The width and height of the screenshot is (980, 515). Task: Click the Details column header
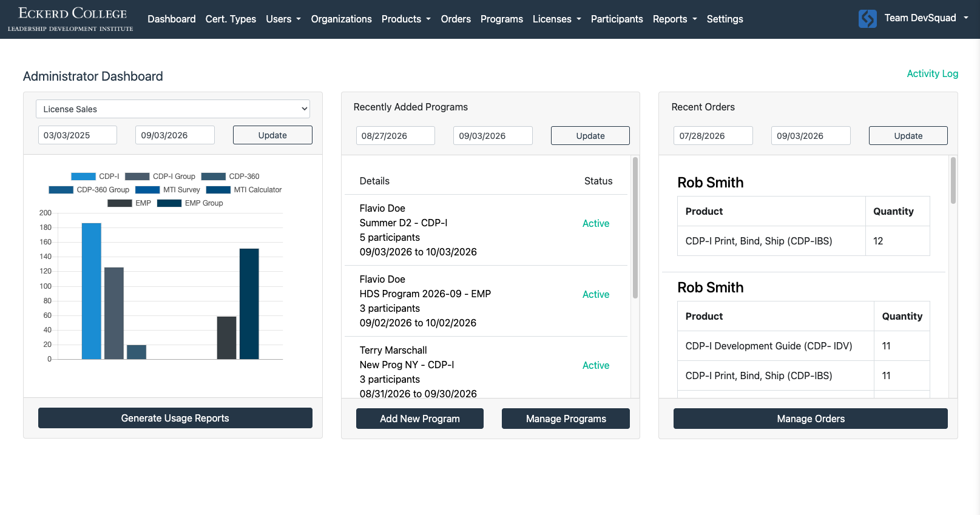tap(374, 181)
